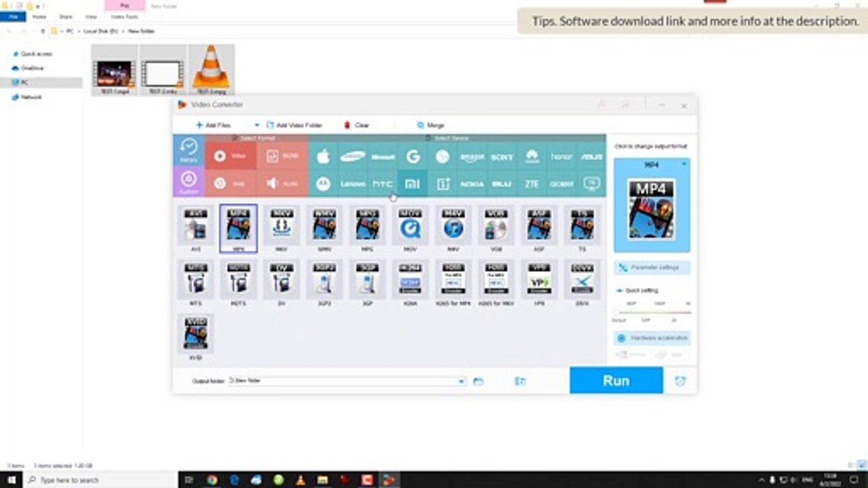868x488 pixels.
Task: Select the 3GP format icon
Action: pyautogui.click(x=367, y=279)
